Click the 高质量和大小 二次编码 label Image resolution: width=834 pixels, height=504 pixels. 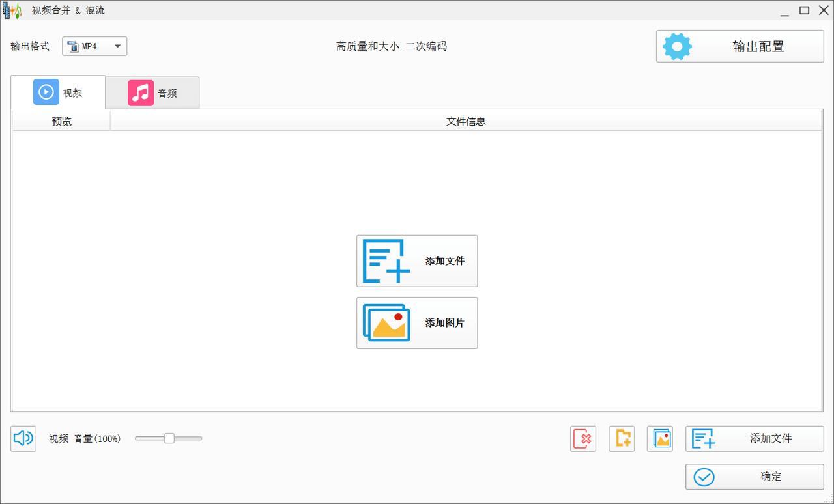pos(392,46)
